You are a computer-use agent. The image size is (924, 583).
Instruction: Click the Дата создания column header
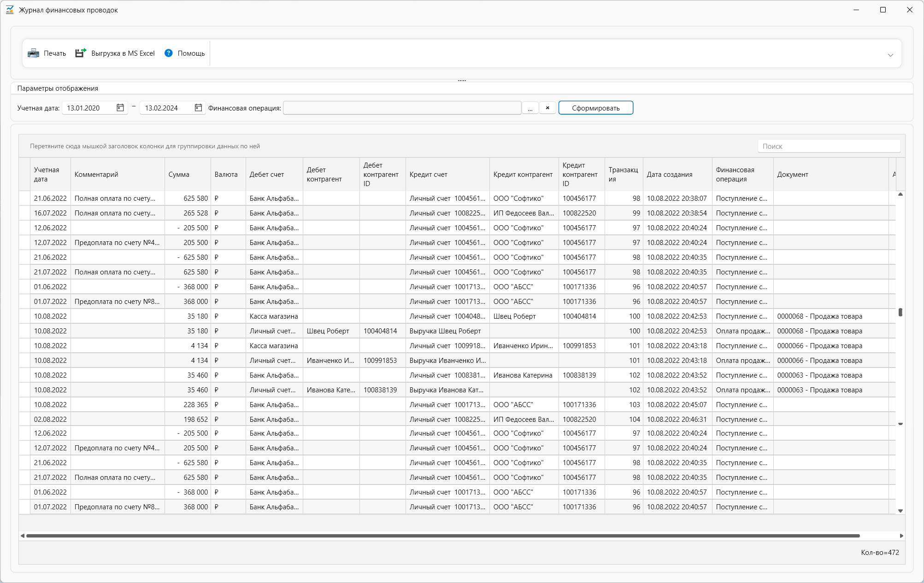pyautogui.click(x=677, y=175)
